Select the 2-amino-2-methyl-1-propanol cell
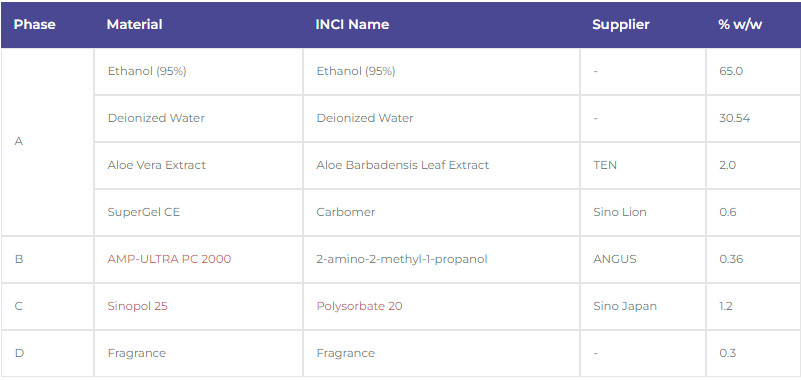The height and width of the screenshot is (380, 801). (x=442, y=259)
